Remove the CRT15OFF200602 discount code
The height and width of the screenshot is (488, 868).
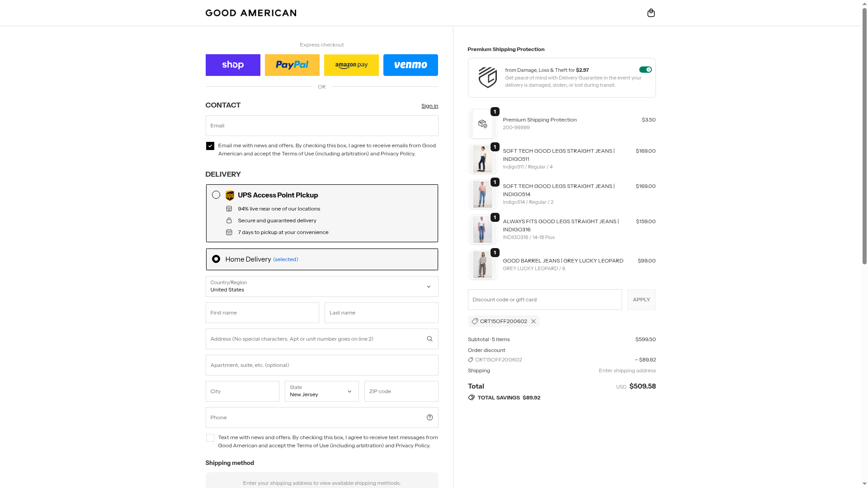tap(533, 321)
